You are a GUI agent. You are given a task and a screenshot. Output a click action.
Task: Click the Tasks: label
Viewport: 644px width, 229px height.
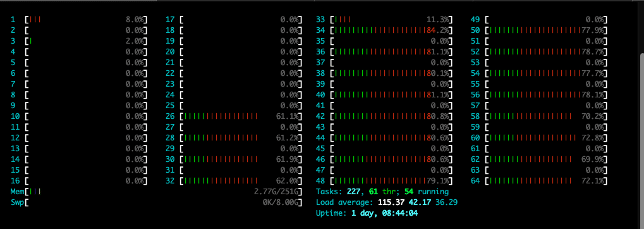tap(329, 192)
